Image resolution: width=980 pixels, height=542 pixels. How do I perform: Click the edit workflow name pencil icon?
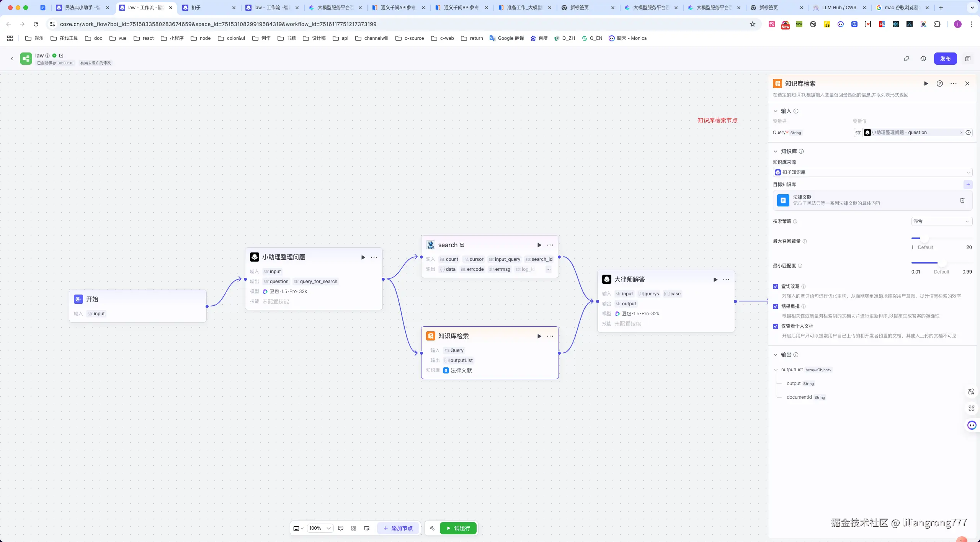[61, 56]
